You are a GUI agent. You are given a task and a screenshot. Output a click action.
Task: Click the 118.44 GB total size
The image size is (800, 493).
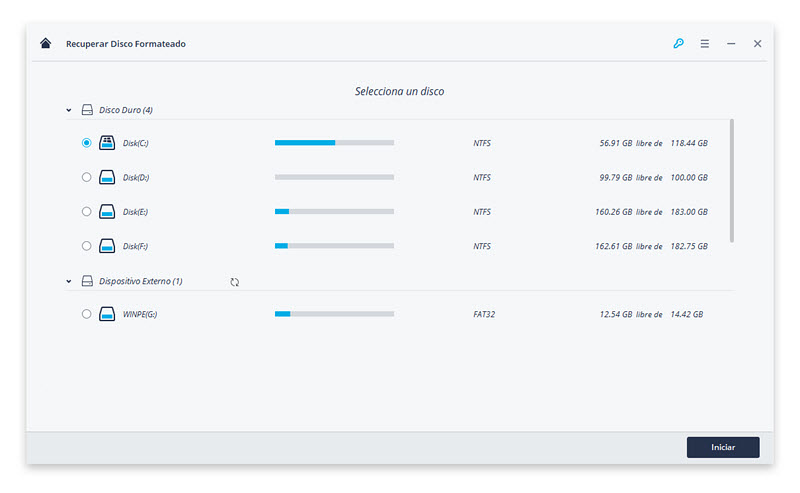coord(689,143)
